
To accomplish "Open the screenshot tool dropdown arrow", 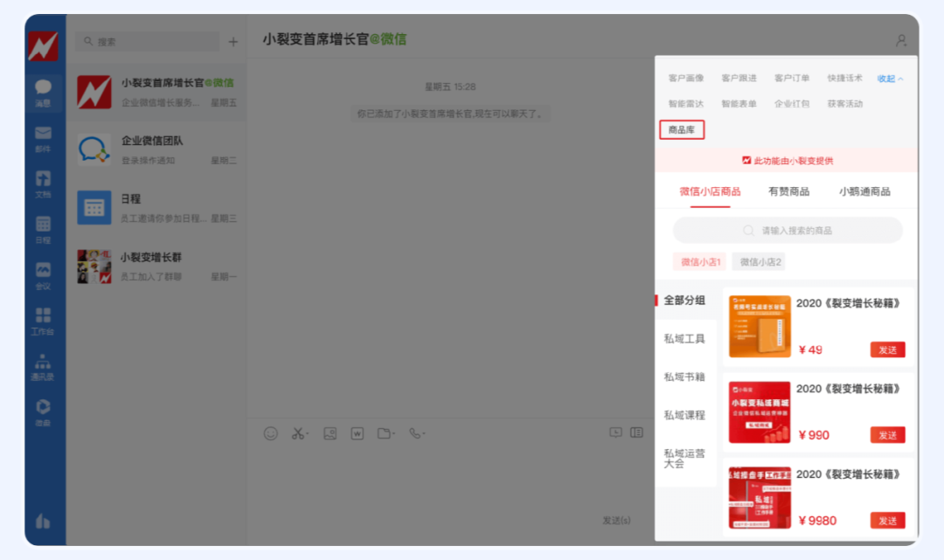I will (x=308, y=432).
